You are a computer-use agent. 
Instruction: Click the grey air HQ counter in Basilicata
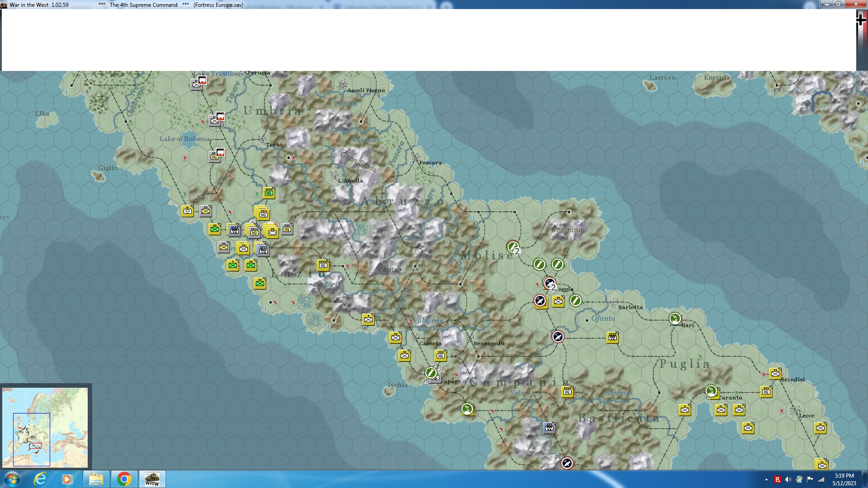pyautogui.click(x=549, y=428)
